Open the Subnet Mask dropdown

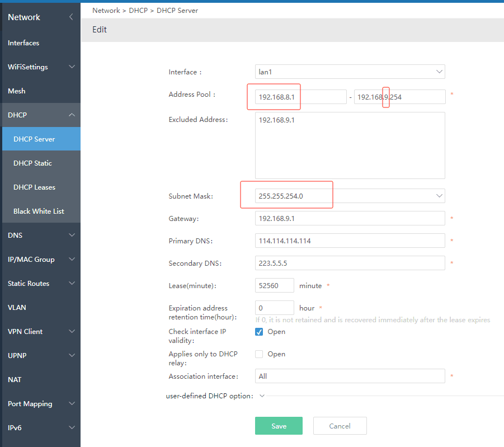coord(350,196)
